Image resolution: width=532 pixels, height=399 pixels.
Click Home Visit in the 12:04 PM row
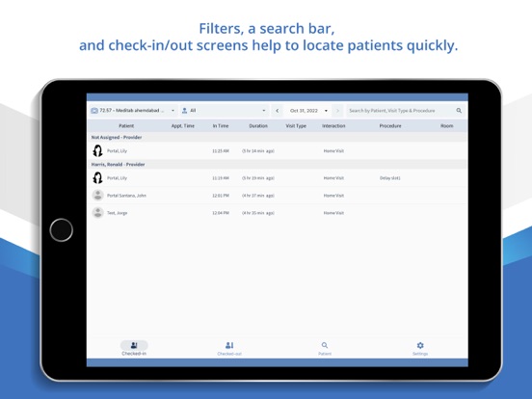(x=333, y=213)
